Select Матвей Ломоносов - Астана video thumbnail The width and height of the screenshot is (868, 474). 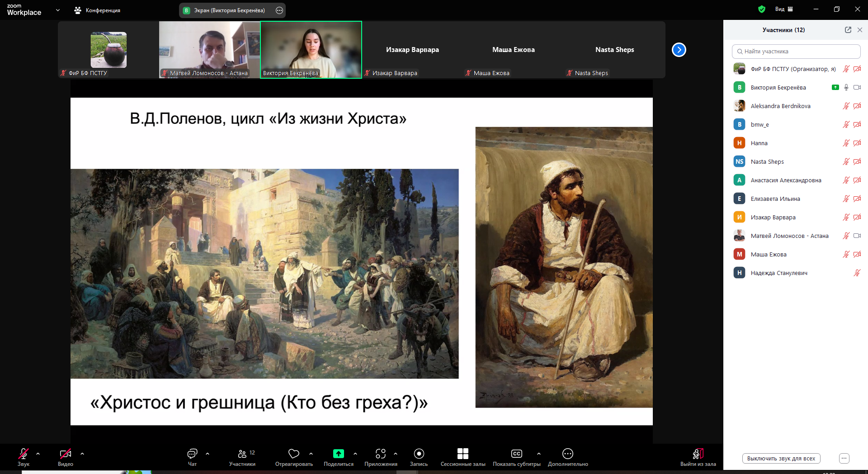[210, 50]
